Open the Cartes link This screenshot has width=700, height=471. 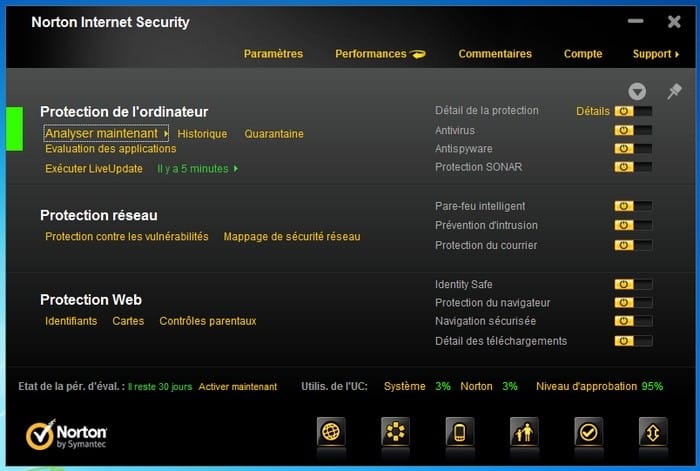click(128, 321)
